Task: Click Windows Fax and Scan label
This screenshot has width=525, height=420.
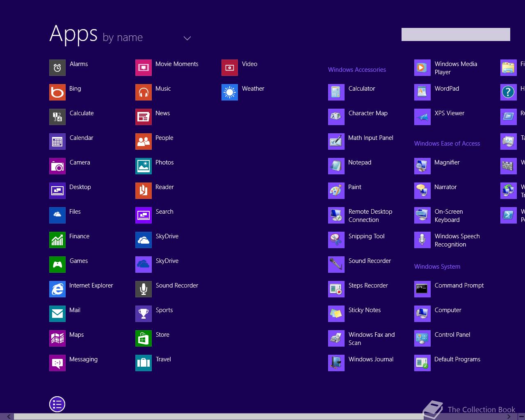Action: [x=372, y=339]
